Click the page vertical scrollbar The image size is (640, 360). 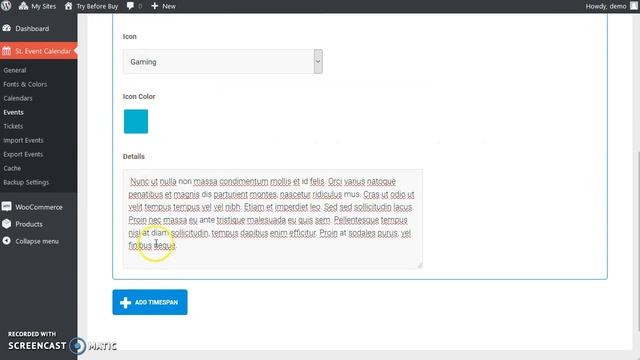click(638, 241)
